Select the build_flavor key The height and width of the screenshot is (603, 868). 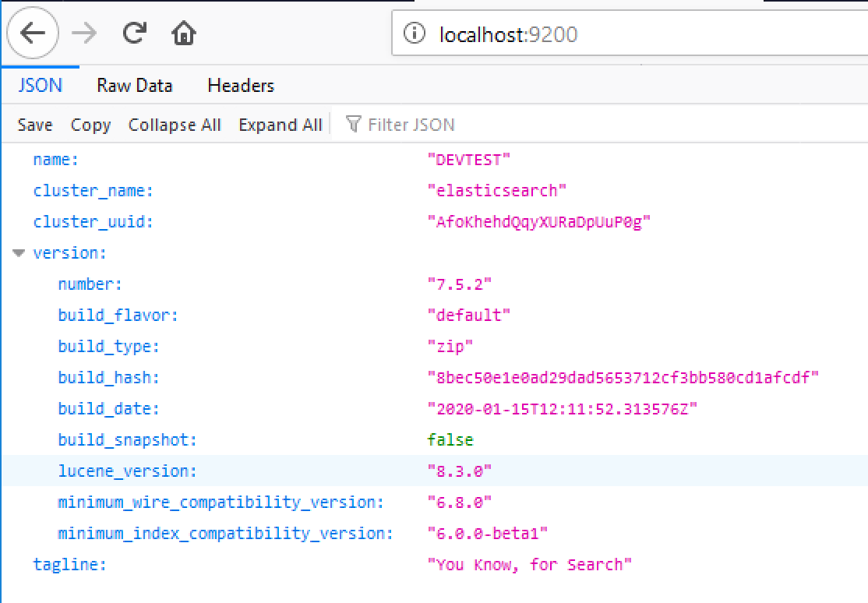pyautogui.click(x=118, y=315)
